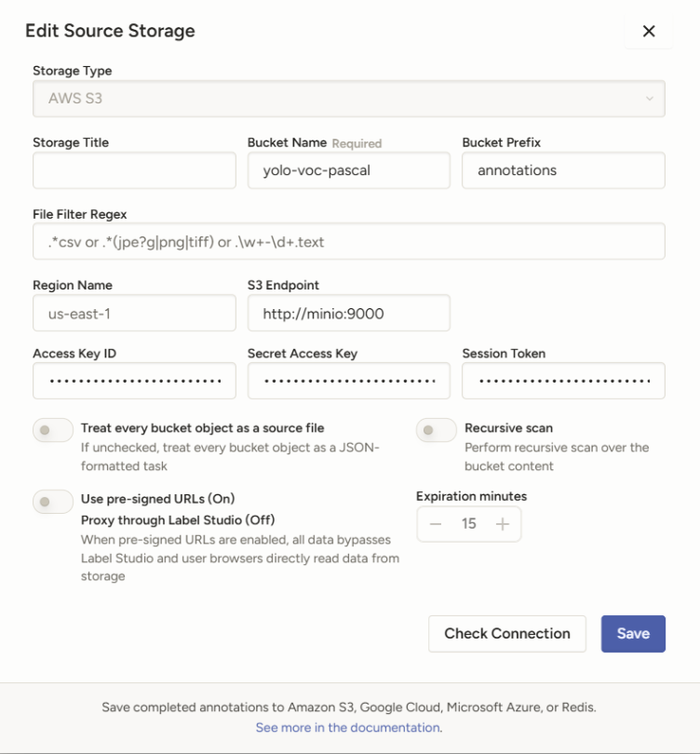The image size is (700, 754).
Task: Click the plus icon for Expiration minutes
Action: point(503,524)
